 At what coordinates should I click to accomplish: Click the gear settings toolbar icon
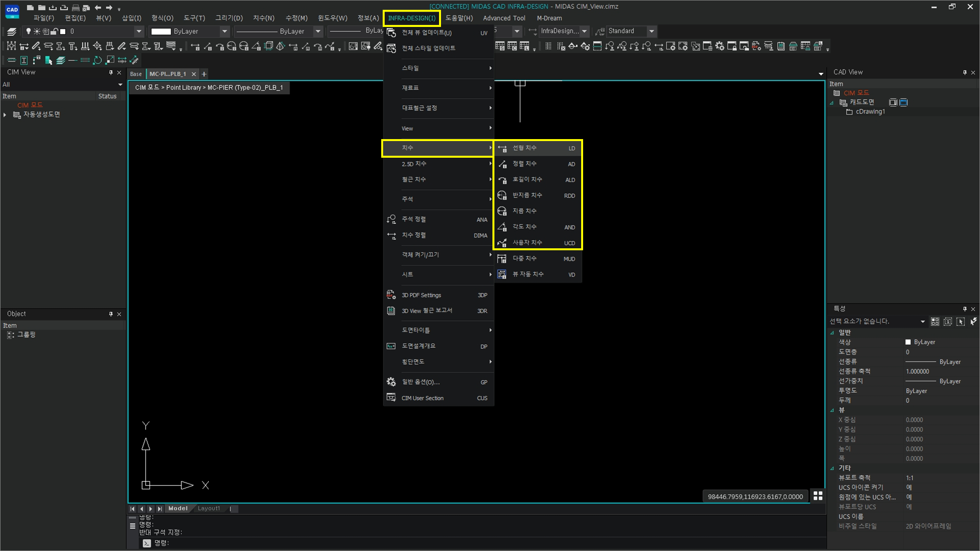pyautogui.click(x=719, y=47)
